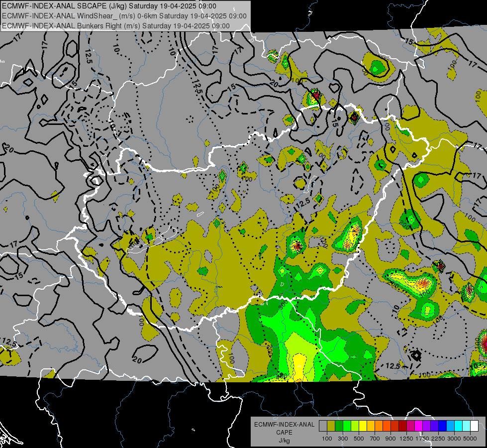487x448 pixels.
Task: Select the magenta legend swatch
Action: pos(419,426)
